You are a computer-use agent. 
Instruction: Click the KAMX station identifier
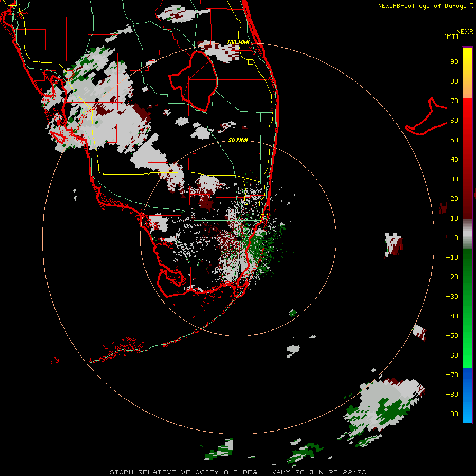coord(282,472)
